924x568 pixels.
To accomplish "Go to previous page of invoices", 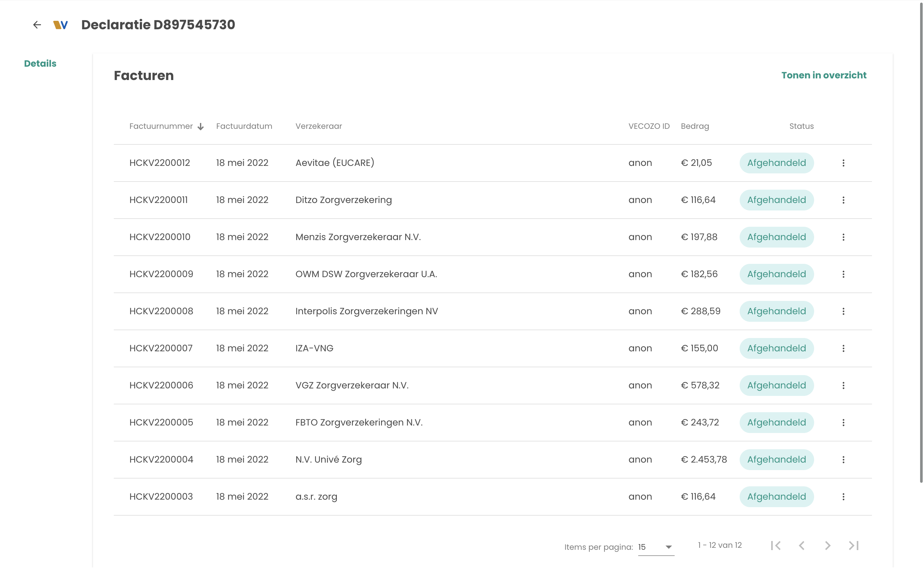I will (802, 545).
